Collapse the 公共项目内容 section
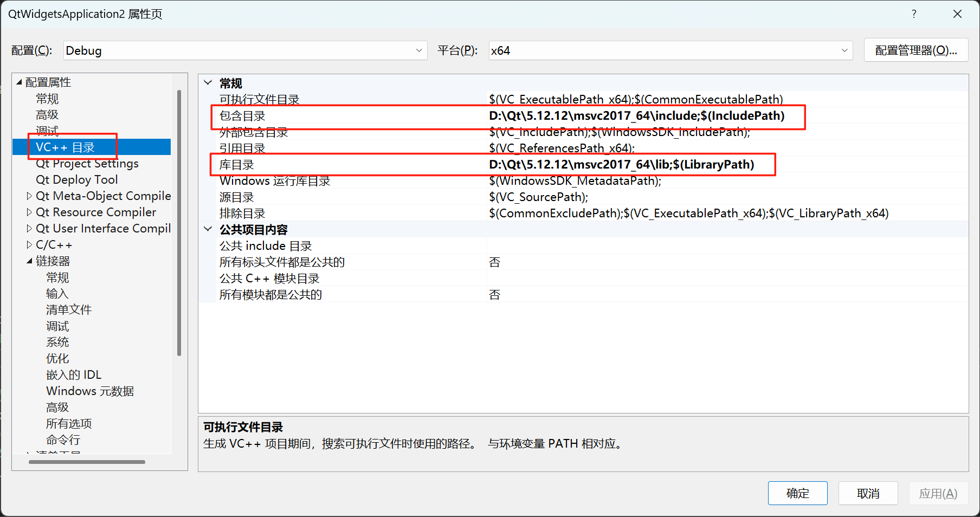Screen dimensions: 980x517 tap(208, 229)
